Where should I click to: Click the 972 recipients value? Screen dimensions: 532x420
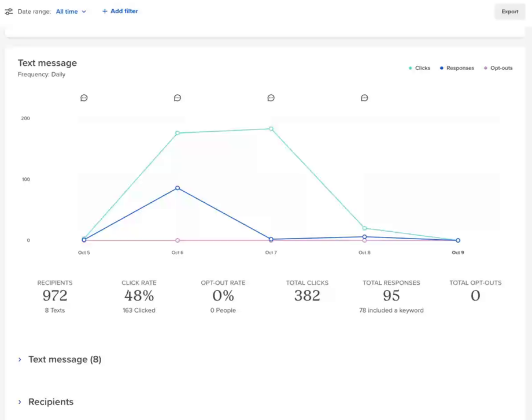coord(55,296)
